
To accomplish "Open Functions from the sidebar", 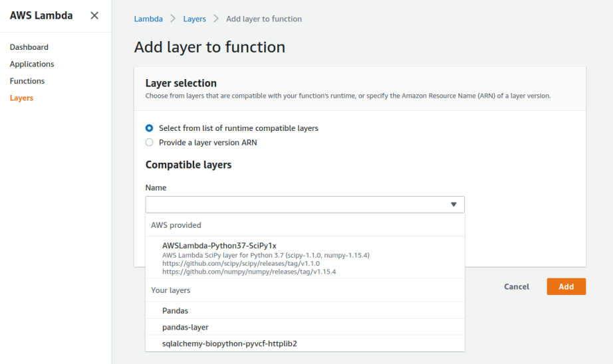I will tap(27, 81).
